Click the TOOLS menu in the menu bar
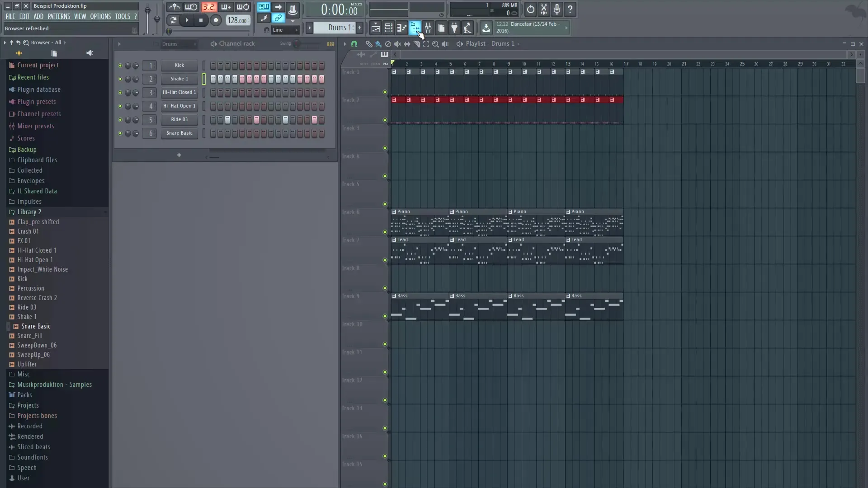This screenshot has width=868, height=488. pos(123,16)
